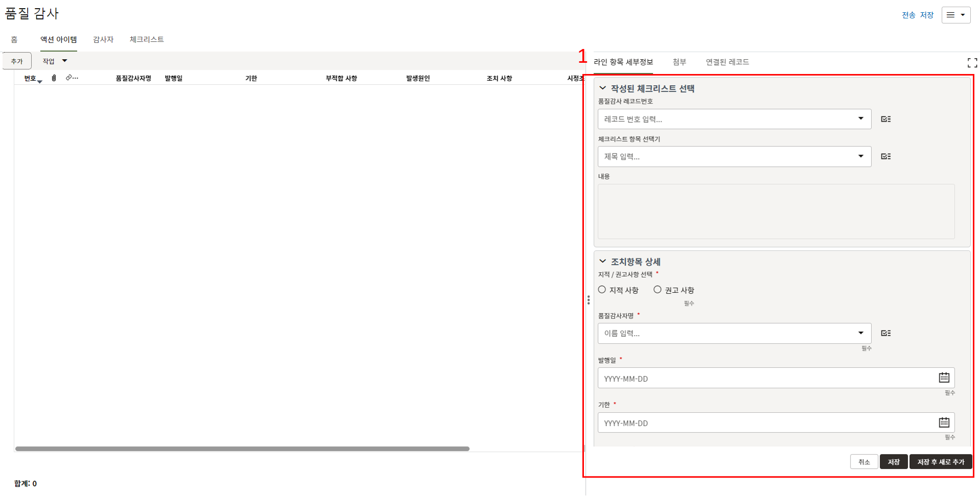Collapse the 조치항목 상세 section

click(603, 261)
